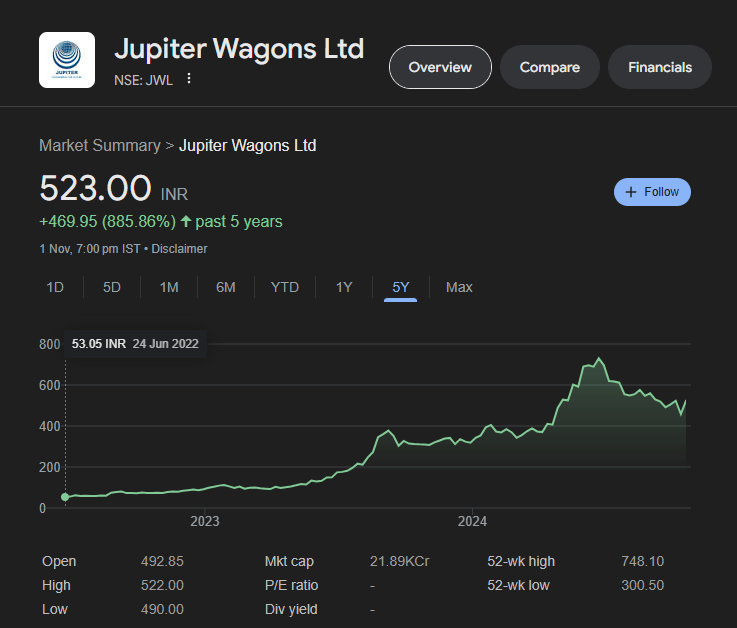737x628 pixels.
Task: Click the 52-wk high value 748.10
Action: (x=643, y=561)
